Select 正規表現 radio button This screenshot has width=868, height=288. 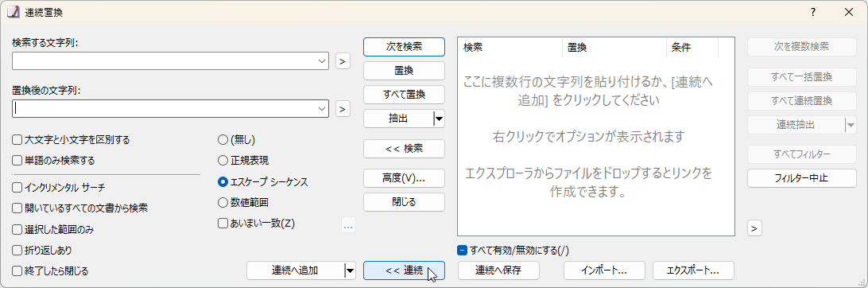243,161
